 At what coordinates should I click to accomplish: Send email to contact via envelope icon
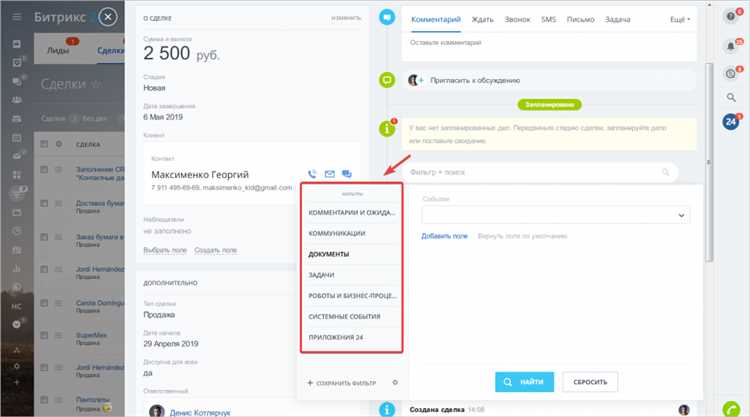point(330,174)
